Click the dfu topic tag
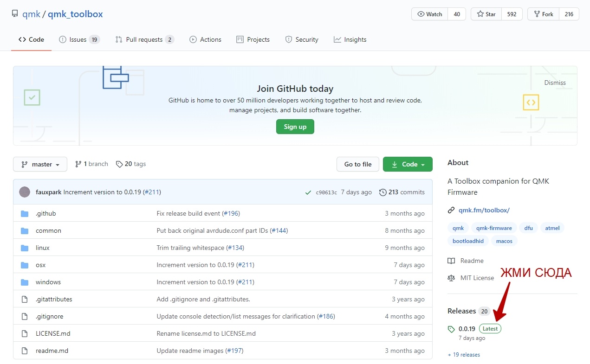The width and height of the screenshot is (590, 364). coord(529,228)
